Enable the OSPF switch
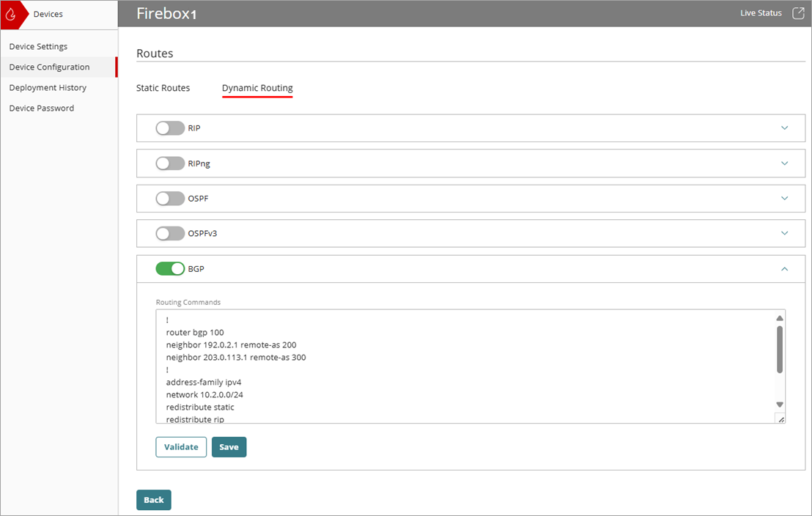This screenshot has width=812, height=516. (x=170, y=198)
